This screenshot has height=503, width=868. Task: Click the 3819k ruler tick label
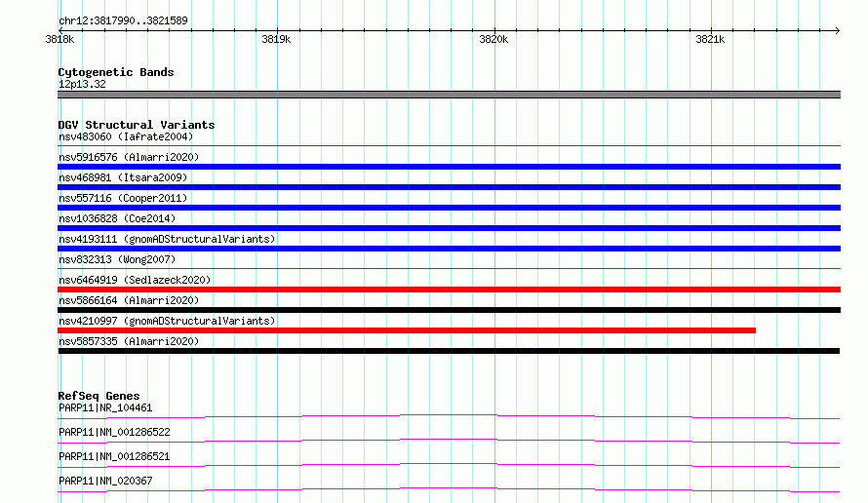pos(276,39)
